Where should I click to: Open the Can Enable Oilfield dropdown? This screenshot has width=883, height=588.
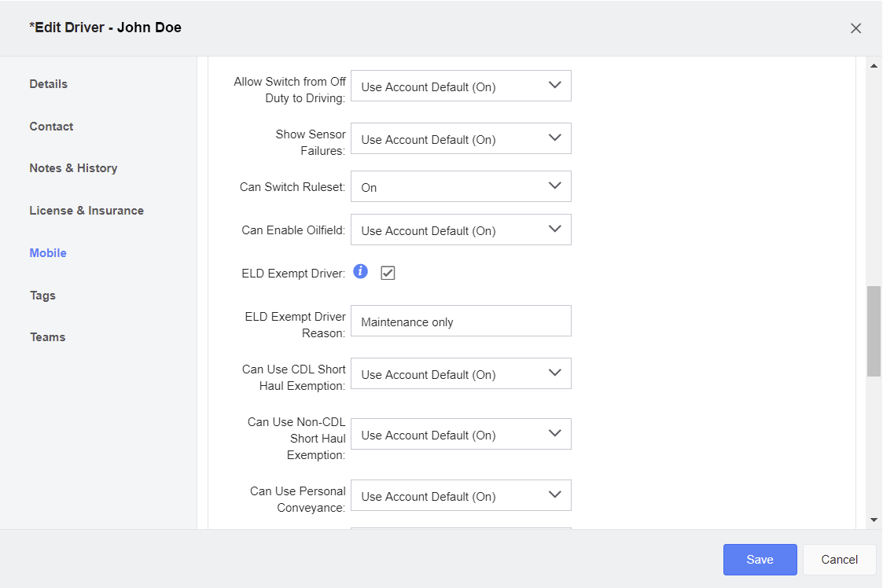coord(461,230)
